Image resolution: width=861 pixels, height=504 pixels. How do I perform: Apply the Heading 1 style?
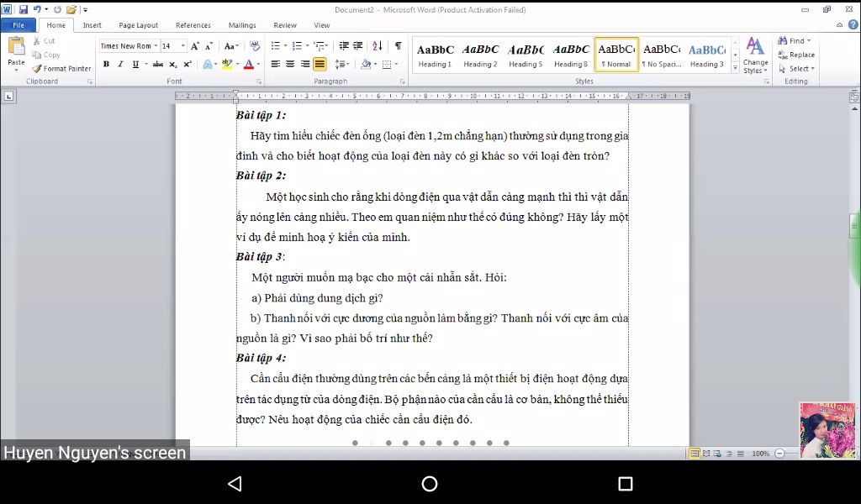click(435, 55)
